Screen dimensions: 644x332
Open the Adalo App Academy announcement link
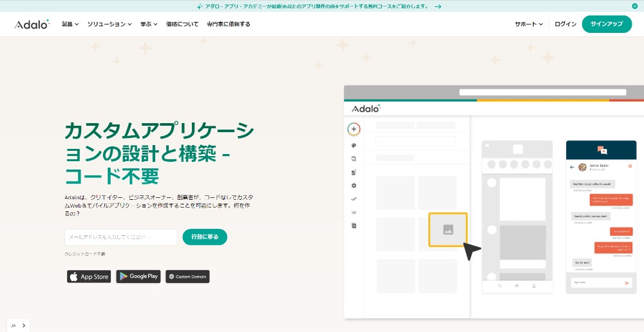pos(317,6)
